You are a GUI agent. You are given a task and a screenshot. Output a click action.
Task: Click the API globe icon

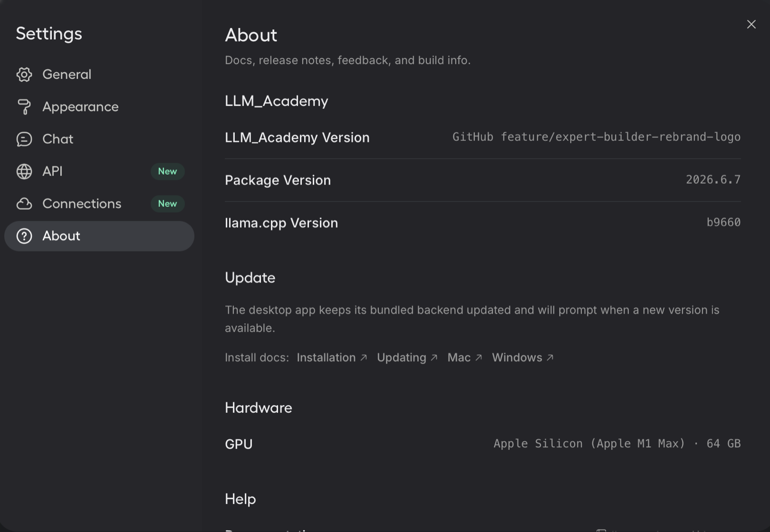tap(24, 171)
